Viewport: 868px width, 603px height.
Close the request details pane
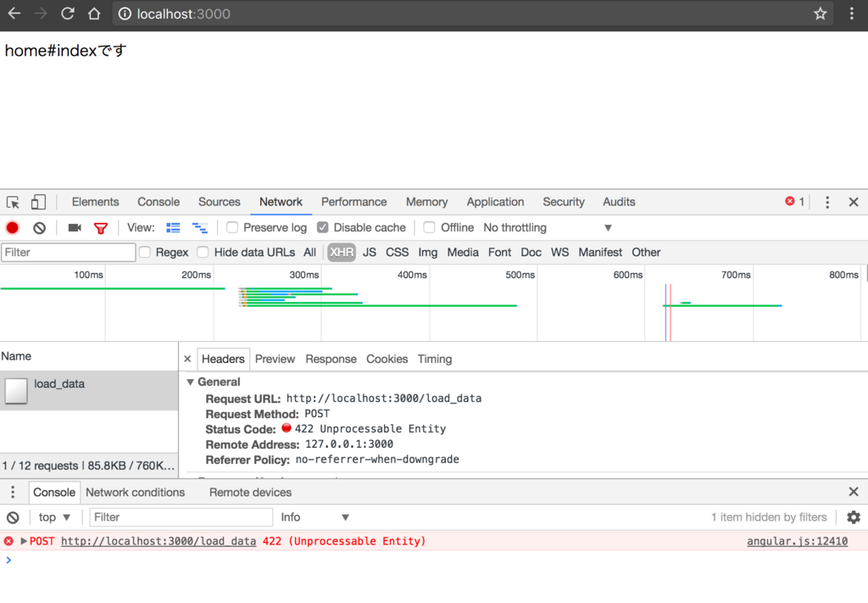187,359
